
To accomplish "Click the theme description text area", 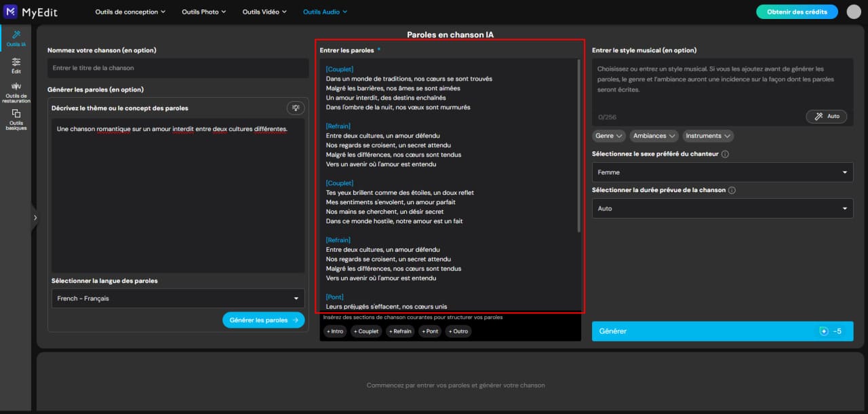I will [178, 195].
